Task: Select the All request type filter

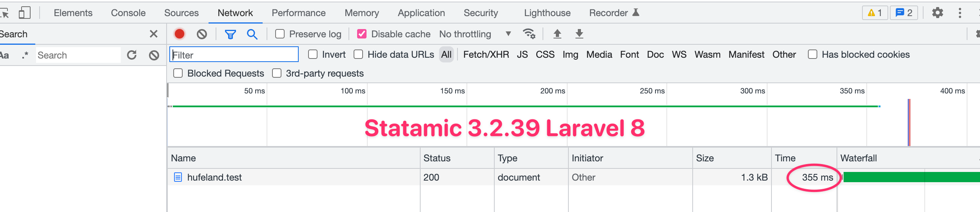Action: click(x=446, y=55)
